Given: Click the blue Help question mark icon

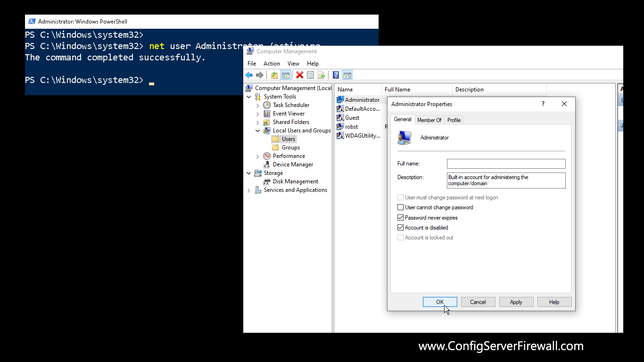Looking at the screenshot, I should pyautogui.click(x=336, y=75).
